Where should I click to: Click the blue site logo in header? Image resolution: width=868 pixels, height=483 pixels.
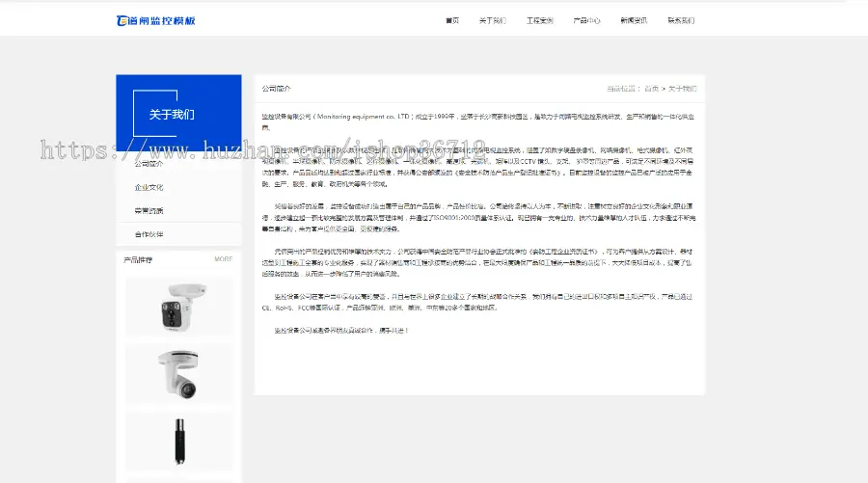[156, 21]
